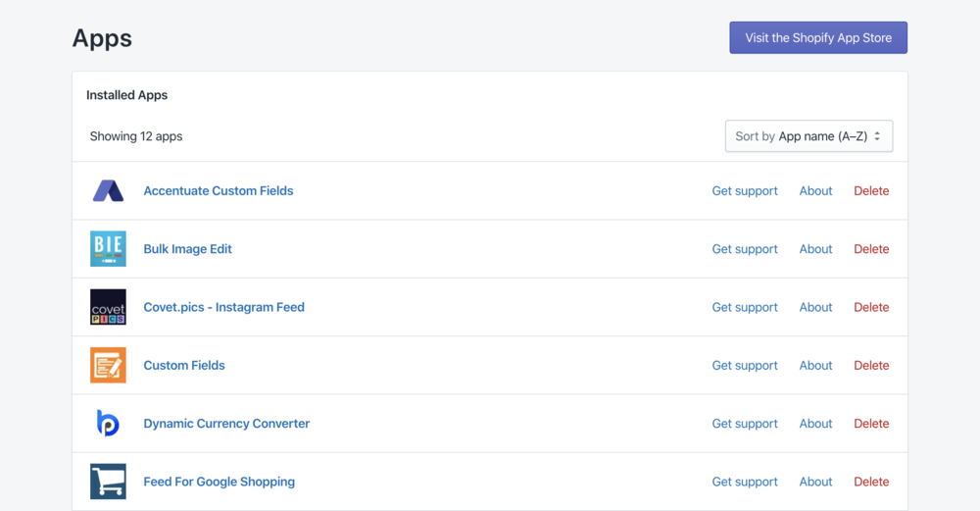
Task: Click the Dynamic Currency Converter app icon
Action: [x=108, y=424]
